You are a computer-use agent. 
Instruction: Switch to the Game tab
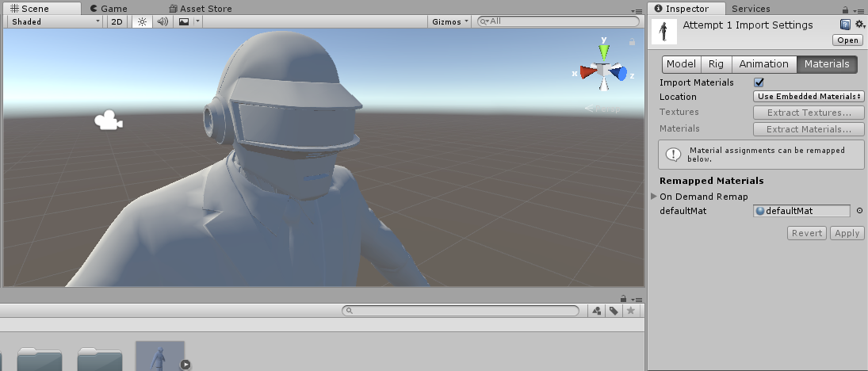pyautogui.click(x=109, y=9)
